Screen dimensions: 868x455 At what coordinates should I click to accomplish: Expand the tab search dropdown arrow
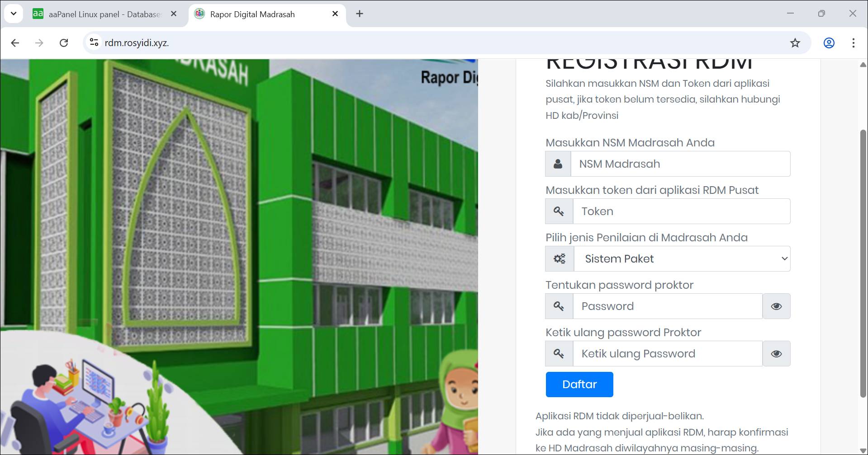click(14, 14)
